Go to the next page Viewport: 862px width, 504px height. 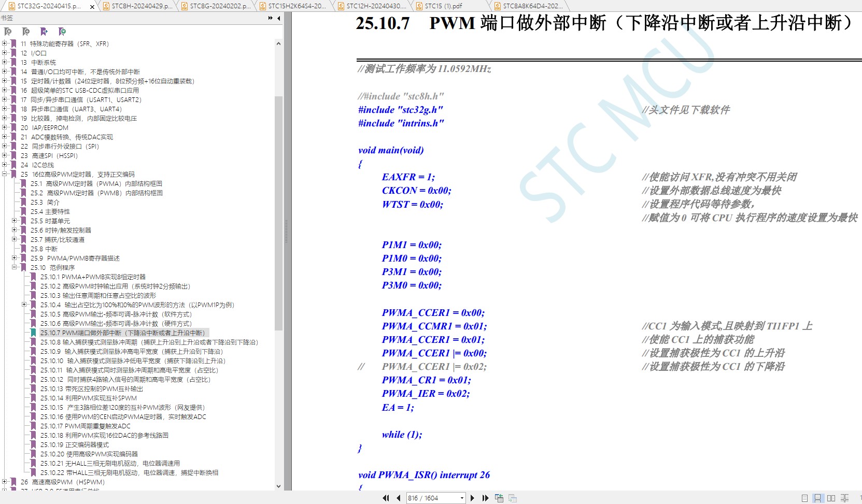coord(472,498)
